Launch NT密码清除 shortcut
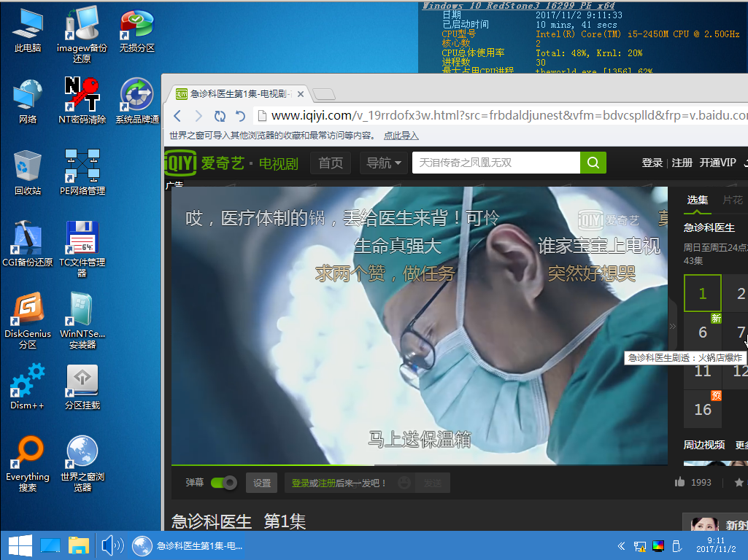The width and height of the screenshot is (748, 560). [x=82, y=101]
